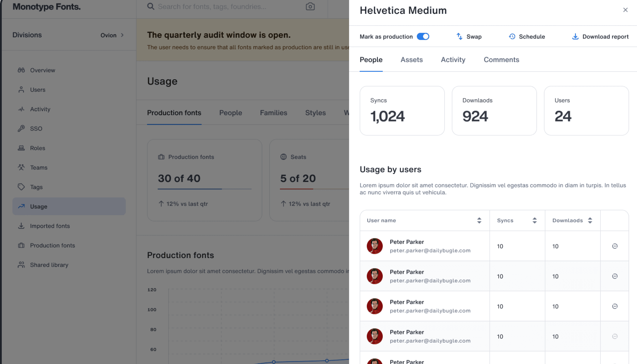Click the Swap button label
This screenshot has width=637, height=364.
[x=474, y=37]
